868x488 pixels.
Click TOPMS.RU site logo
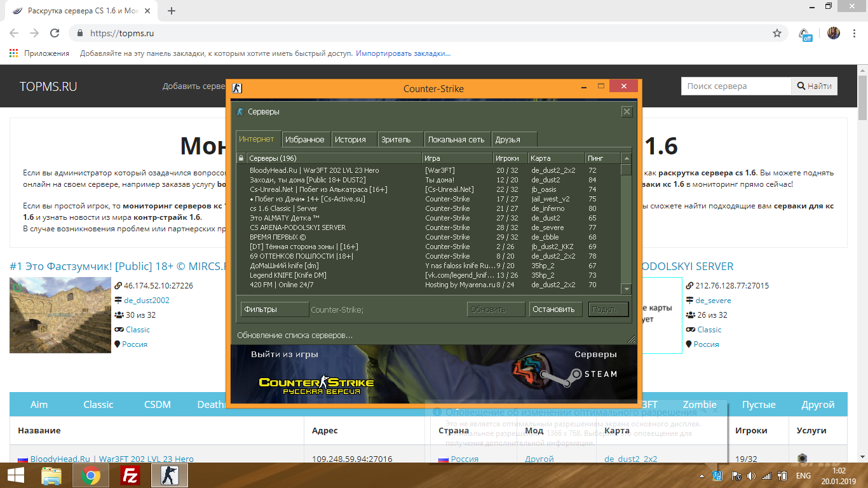click(48, 86)
